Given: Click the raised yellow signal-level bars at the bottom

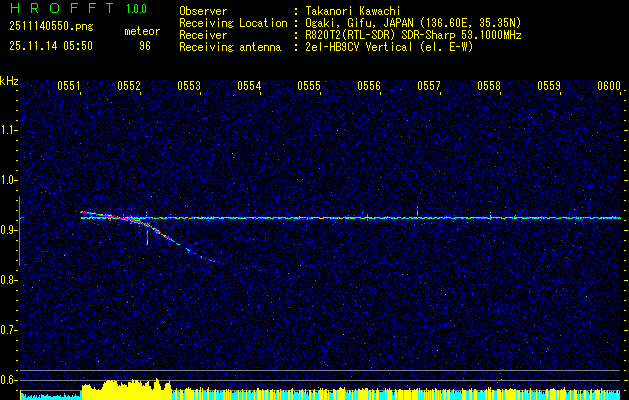Looking at the screenshot, I should (127, 388).
